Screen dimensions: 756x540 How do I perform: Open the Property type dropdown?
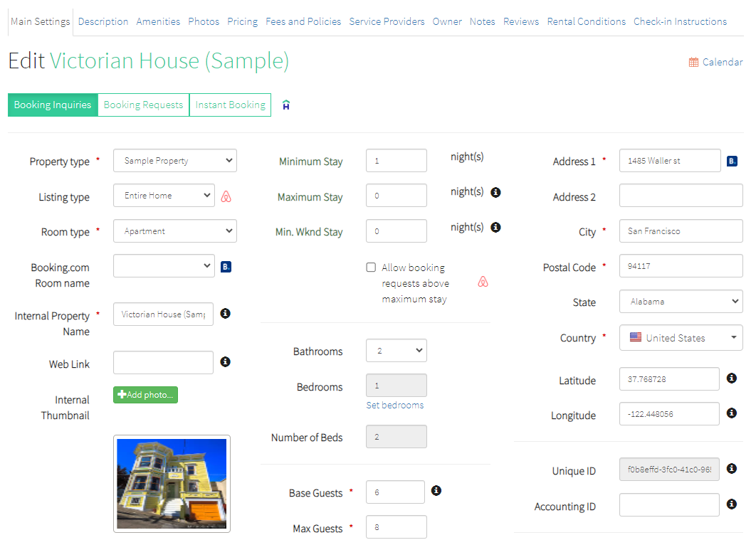(175, 161)
